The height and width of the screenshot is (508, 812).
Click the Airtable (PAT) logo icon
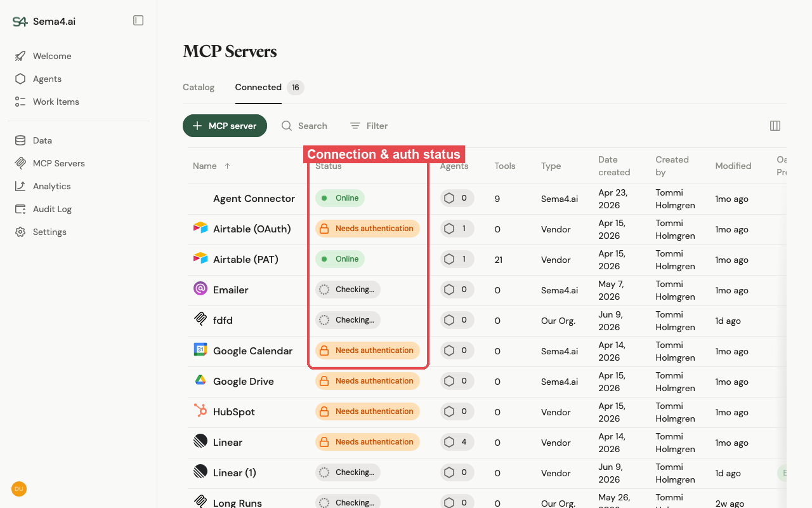[200, 258]
